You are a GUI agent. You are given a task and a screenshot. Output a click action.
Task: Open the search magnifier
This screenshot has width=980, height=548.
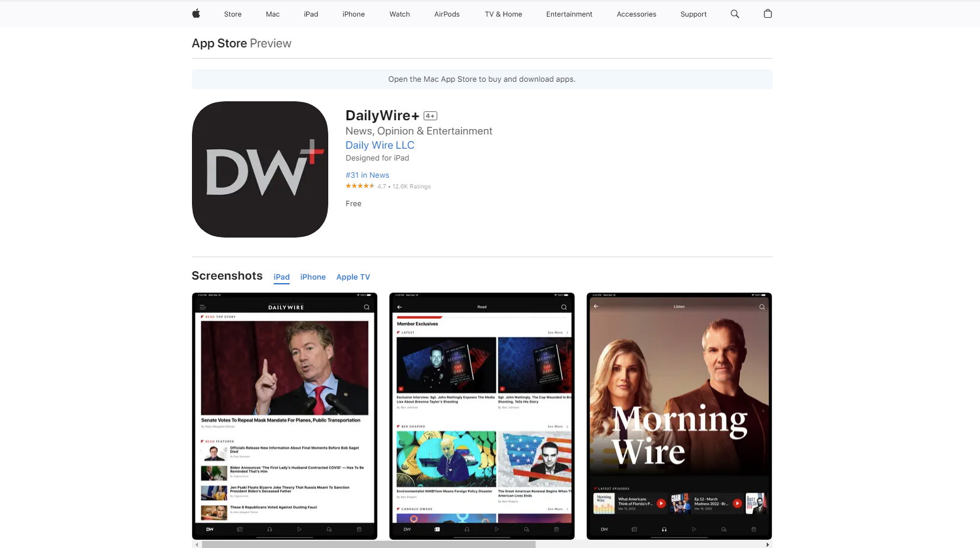735,14
